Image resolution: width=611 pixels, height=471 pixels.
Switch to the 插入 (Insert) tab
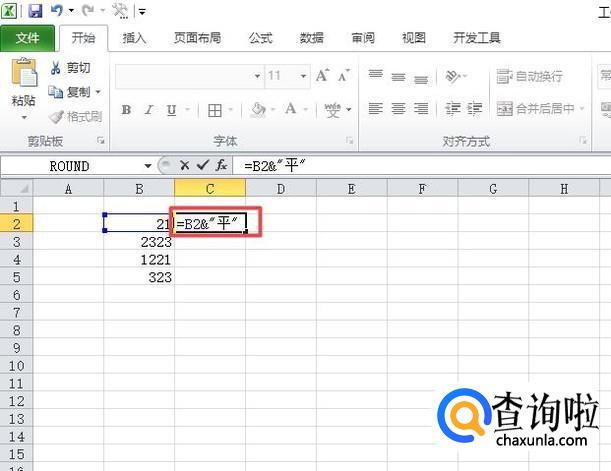coord(134,38)
